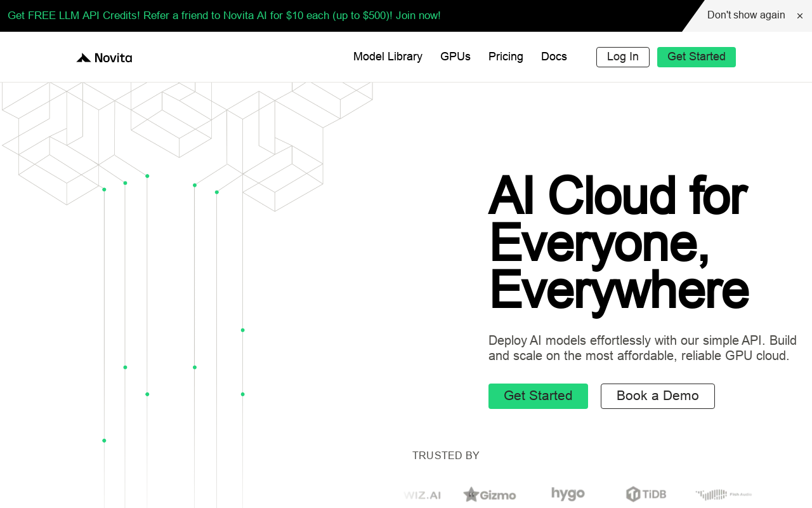Click the Fish Audio logo
Screen dimensions: 812x508
tap(723, 494)
